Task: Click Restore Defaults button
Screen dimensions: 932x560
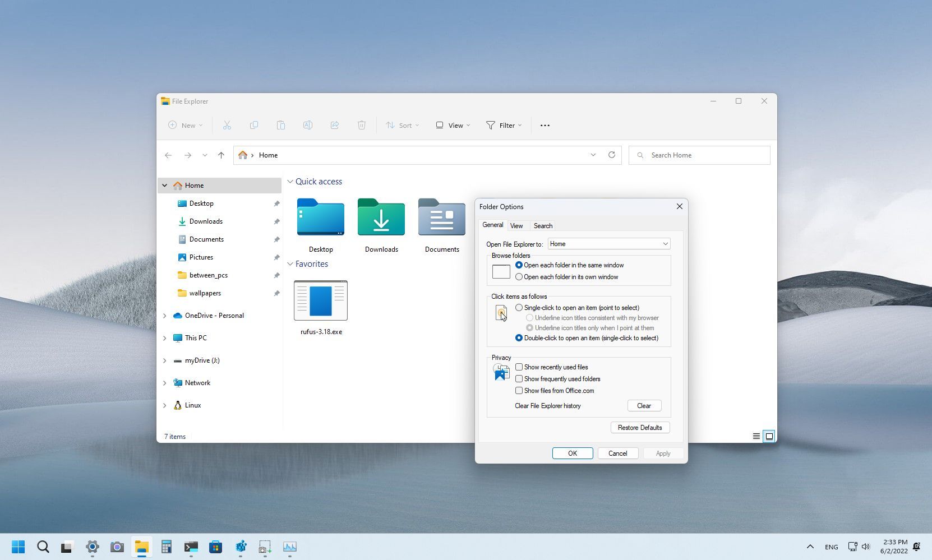Action: coord(640,428)
